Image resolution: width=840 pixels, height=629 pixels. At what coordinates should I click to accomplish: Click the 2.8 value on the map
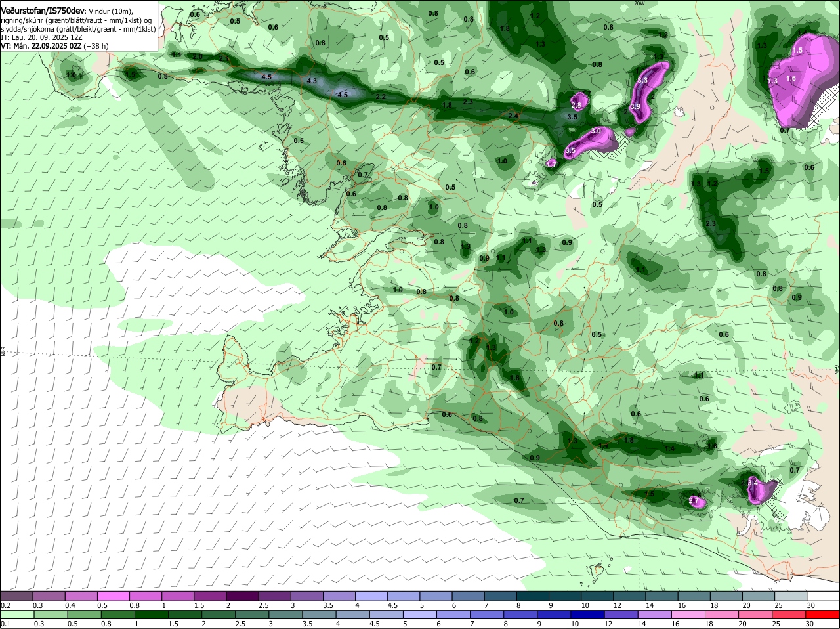(576, 105)
